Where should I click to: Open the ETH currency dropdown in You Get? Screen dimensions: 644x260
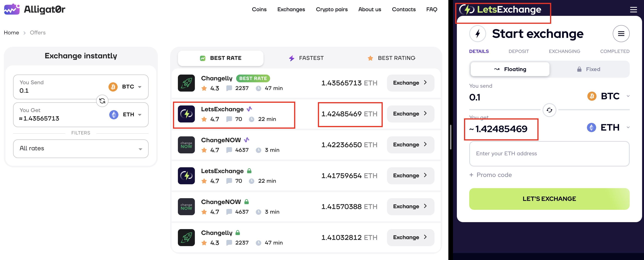(x=126, y=115)
